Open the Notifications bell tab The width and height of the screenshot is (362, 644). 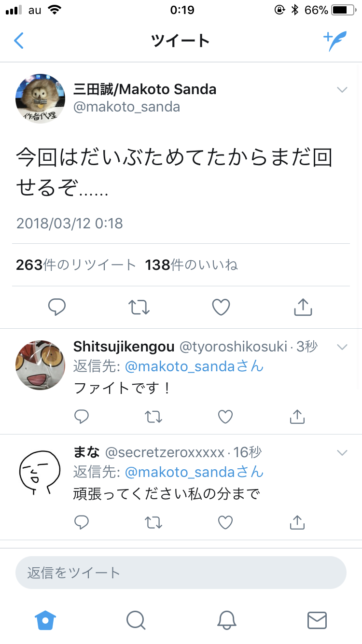coord(226,620)
